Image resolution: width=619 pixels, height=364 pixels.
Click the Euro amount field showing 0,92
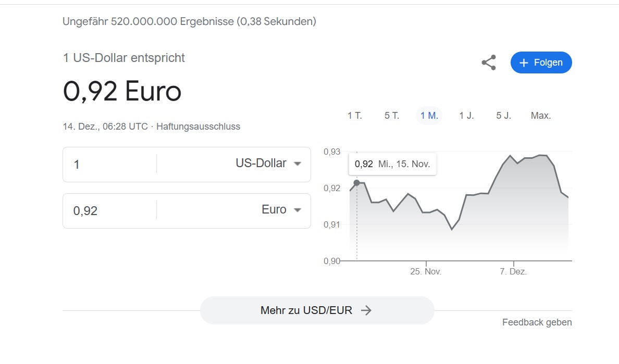109,210
